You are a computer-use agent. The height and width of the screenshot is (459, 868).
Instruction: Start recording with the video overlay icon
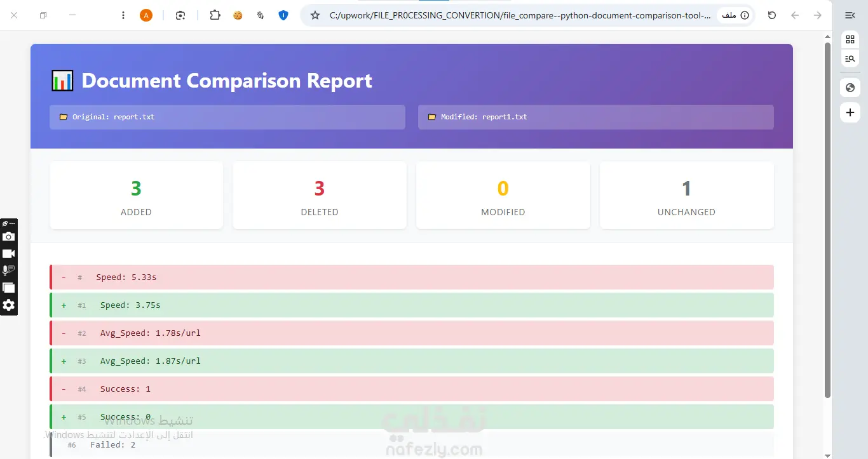tap(8, 254)
